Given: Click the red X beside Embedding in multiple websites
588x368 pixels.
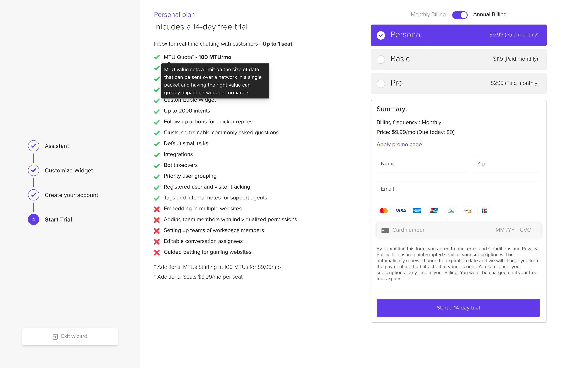Looking at the screenshot, I should pyautogui.click(x=157, y=209).
